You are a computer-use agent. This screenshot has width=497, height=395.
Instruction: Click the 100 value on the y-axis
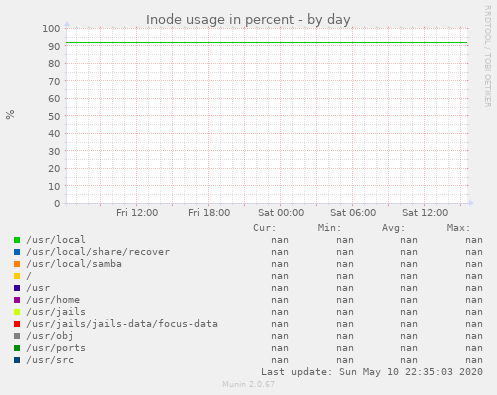pos(51,29)
